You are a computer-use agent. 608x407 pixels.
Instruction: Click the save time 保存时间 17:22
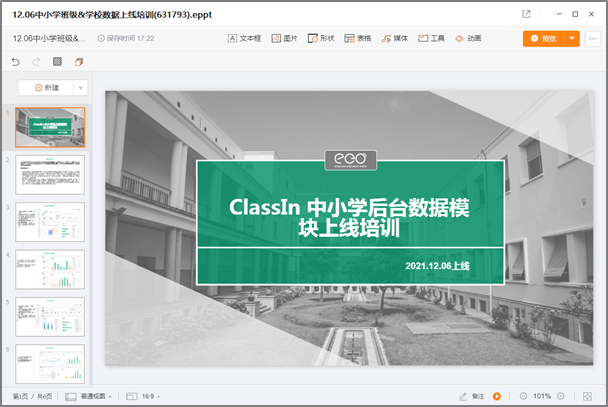(126, 38)
